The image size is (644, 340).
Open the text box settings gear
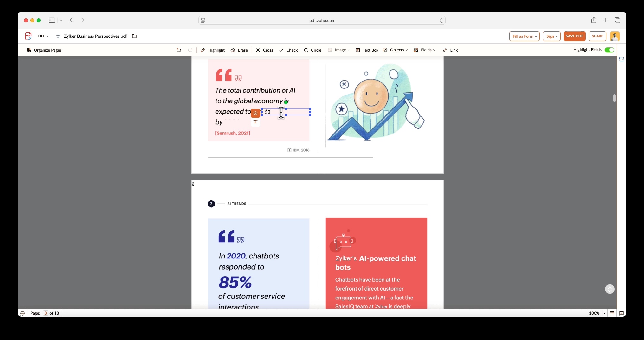pyautogui.click(x=255, y=113)
